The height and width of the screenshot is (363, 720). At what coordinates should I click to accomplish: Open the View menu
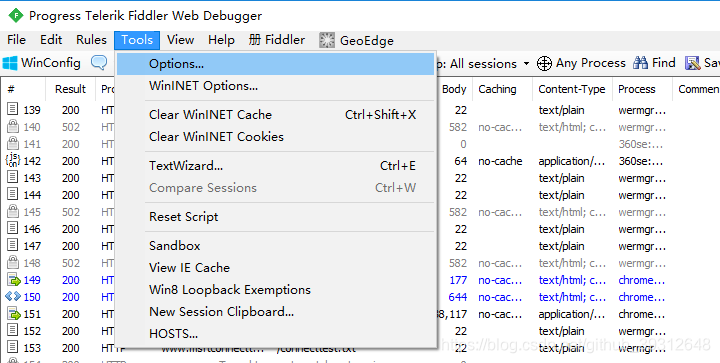(180, 40)
